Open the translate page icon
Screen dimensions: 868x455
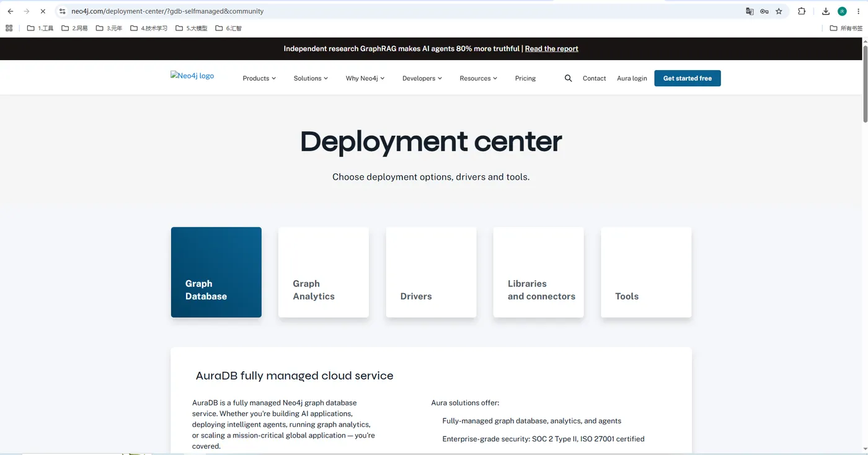[750, 11]
